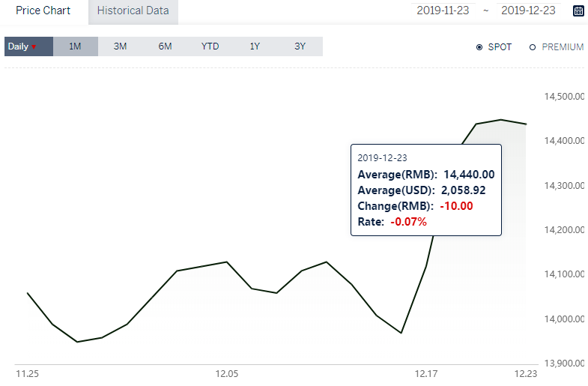Switch to the Historical Data tab
The width and height of the screenshot is (588, 386).
[x=133, y=11]
